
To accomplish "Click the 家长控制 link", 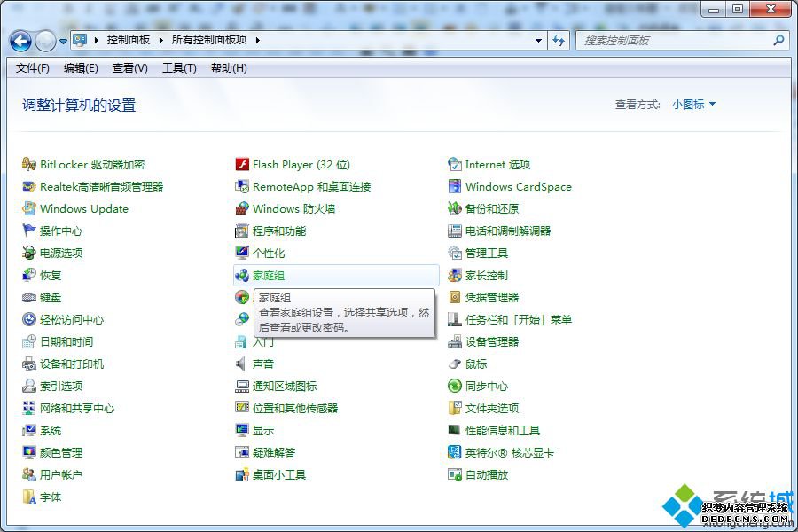I will (x=487, y=276).
